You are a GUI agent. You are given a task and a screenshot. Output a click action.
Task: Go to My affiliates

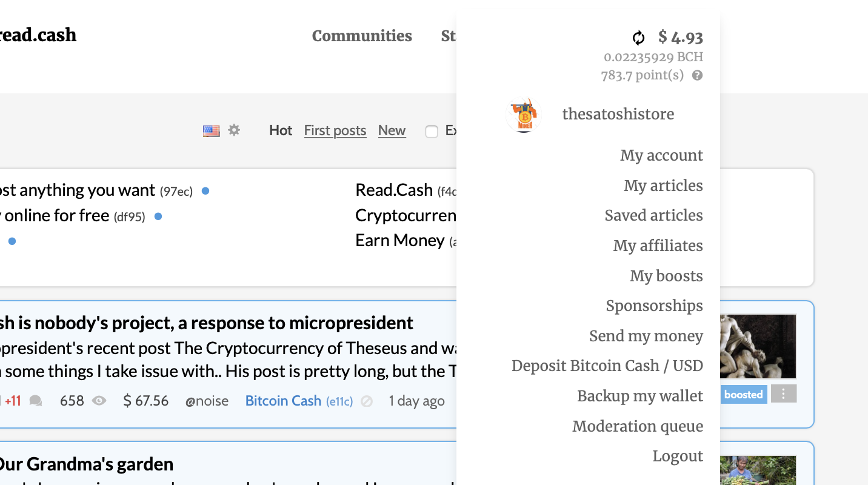click(x=658, y=246)
